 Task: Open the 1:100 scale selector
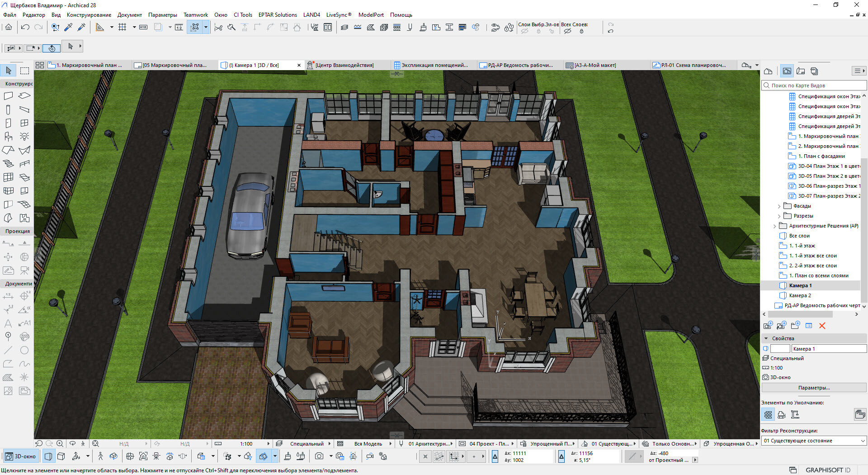246,444
